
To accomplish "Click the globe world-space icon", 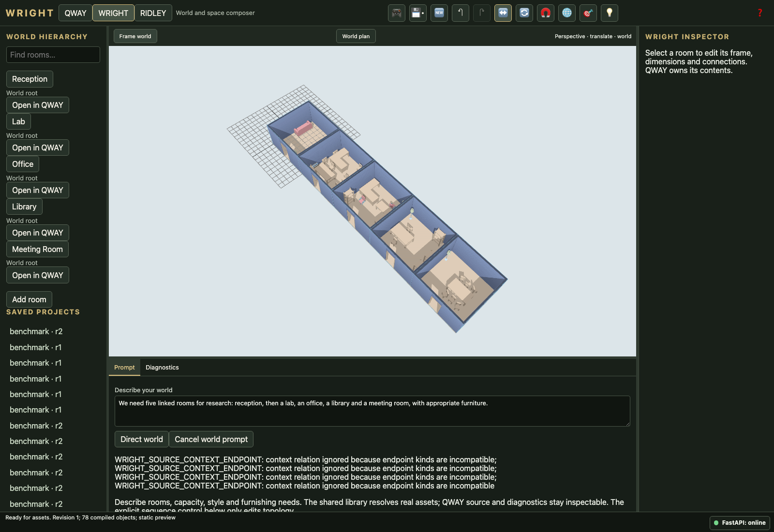I will (567, 13).
